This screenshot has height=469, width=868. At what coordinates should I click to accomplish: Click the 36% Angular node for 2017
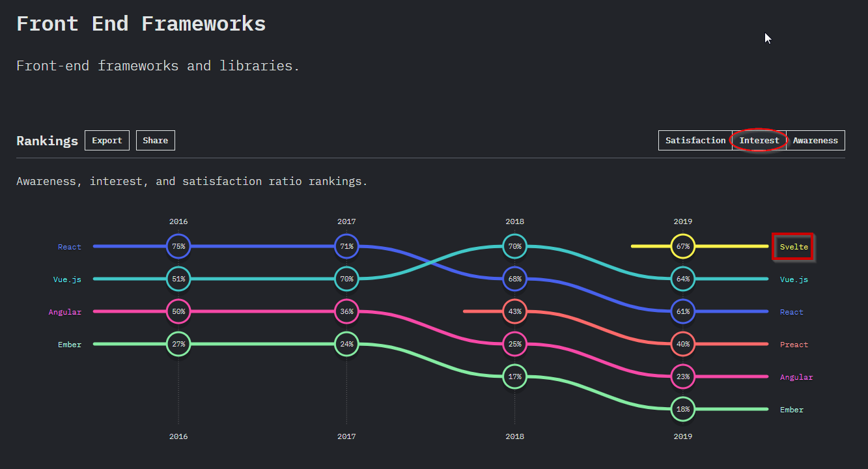coord(346,311)
